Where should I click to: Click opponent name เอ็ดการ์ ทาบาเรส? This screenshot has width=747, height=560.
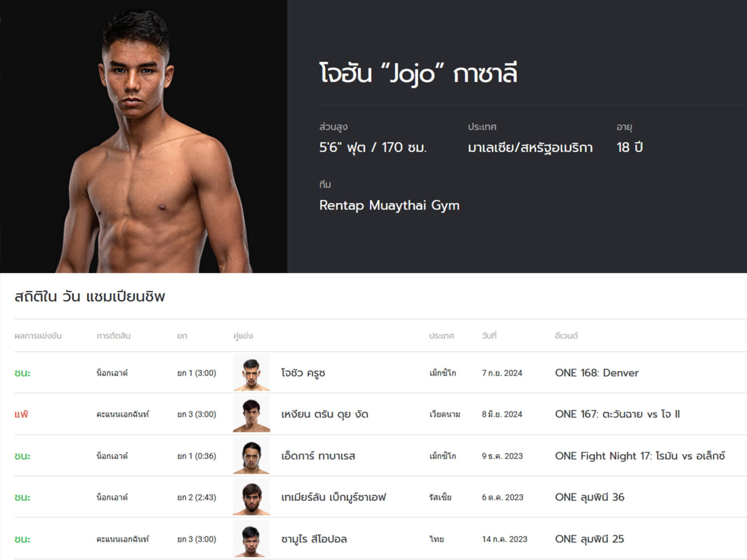point(318,456)
